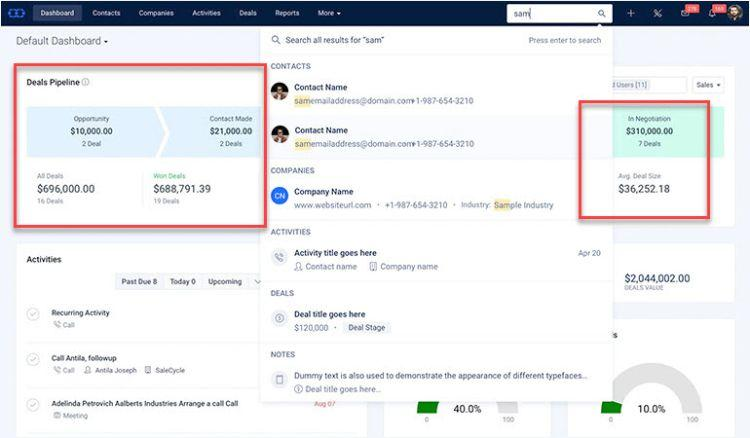Click the $36,252.18 average deal size

[644, 189]
